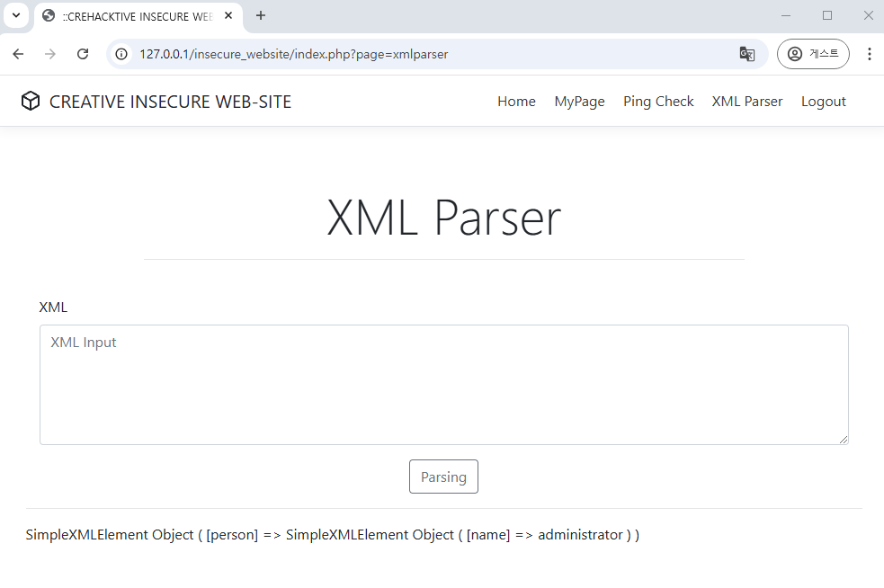Open Chrome three-dot menu

870,54
